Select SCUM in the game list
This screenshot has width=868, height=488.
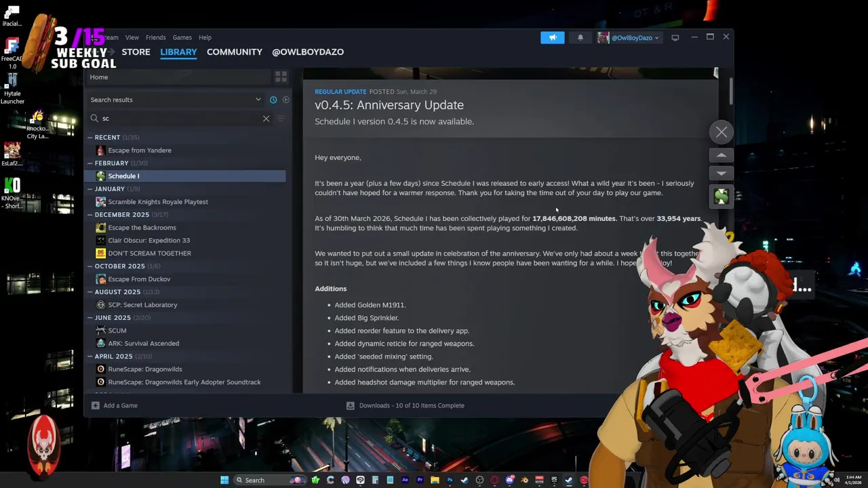(x=184, y=331)
